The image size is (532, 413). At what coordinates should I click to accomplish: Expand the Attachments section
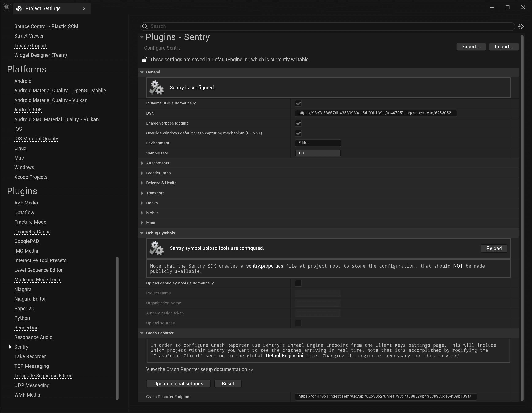pos(142,163)
